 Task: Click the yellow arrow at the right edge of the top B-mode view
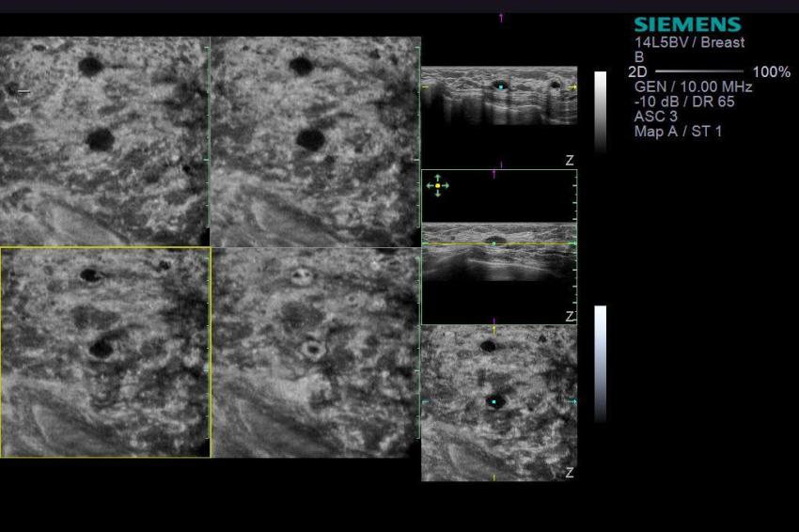(x=572, y=87)
